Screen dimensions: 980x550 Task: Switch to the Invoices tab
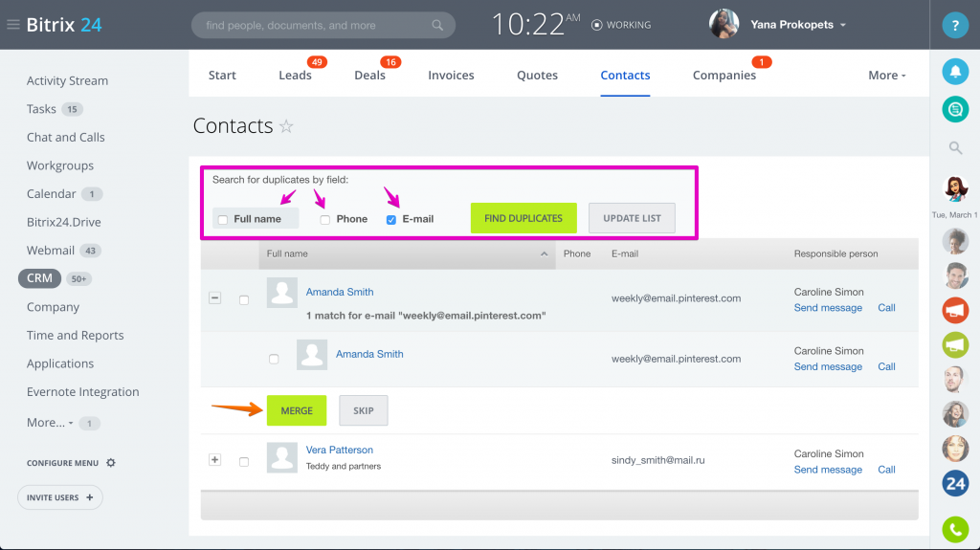coord(452,75)
